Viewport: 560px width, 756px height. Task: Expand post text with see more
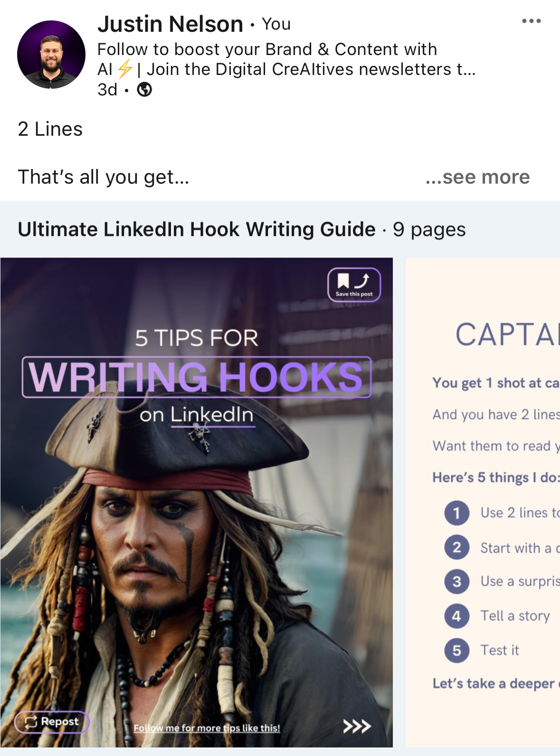point(477,177)
